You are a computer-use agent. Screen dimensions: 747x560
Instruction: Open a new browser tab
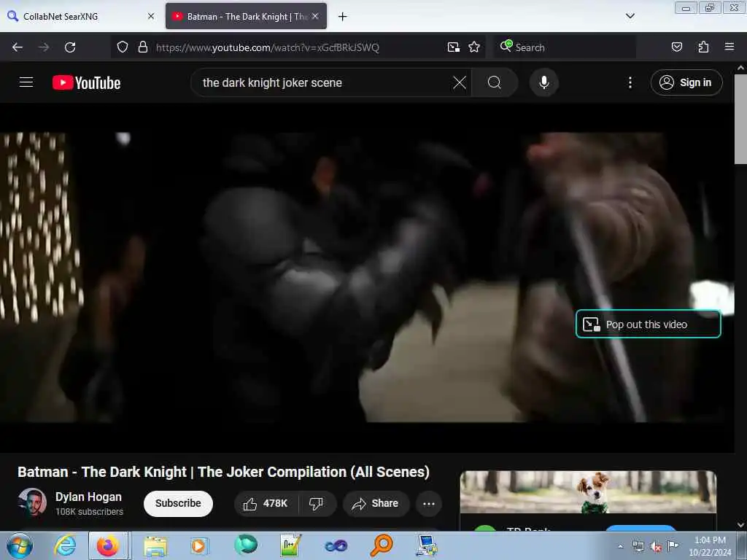point(343,17)
